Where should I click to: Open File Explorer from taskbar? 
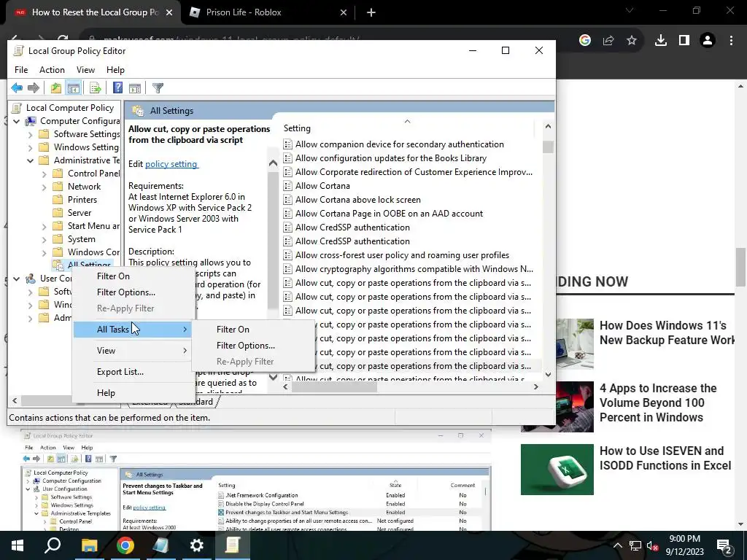[89, 545]
